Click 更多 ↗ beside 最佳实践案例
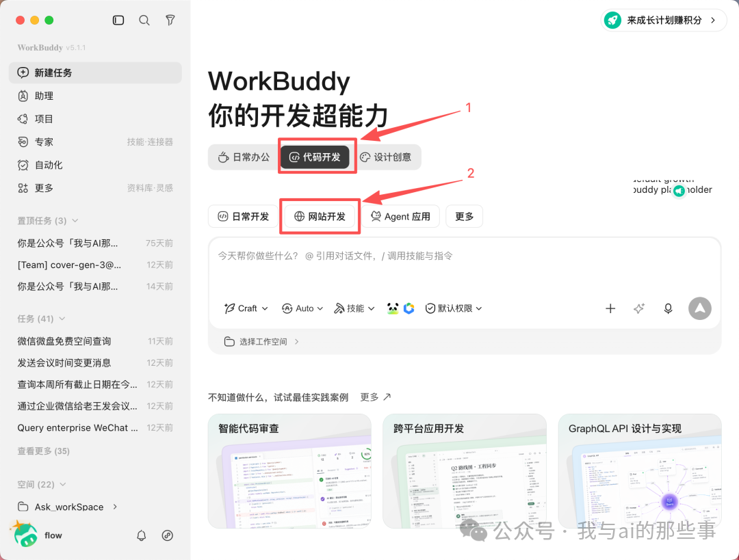739x560 pixels. pos(376,397)
